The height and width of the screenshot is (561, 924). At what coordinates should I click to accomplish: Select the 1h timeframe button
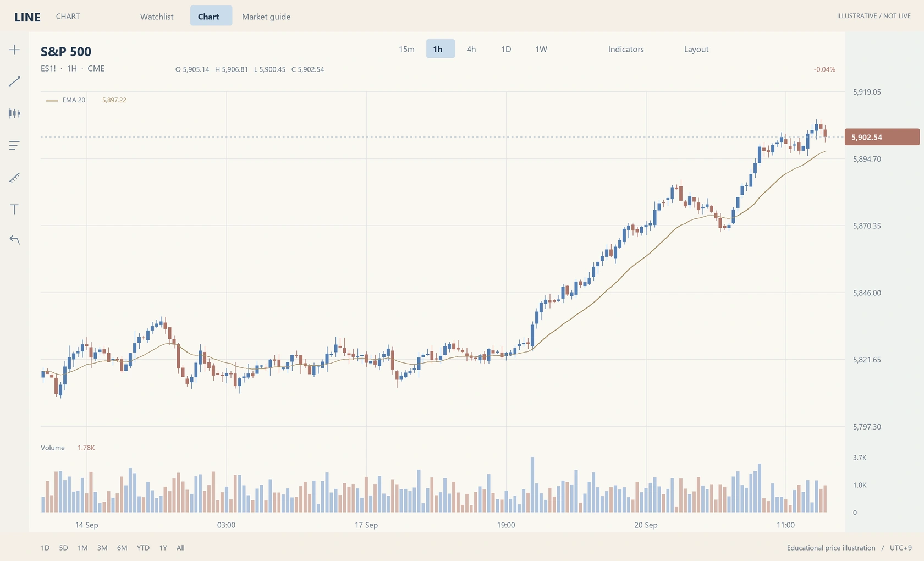(440, 49)
